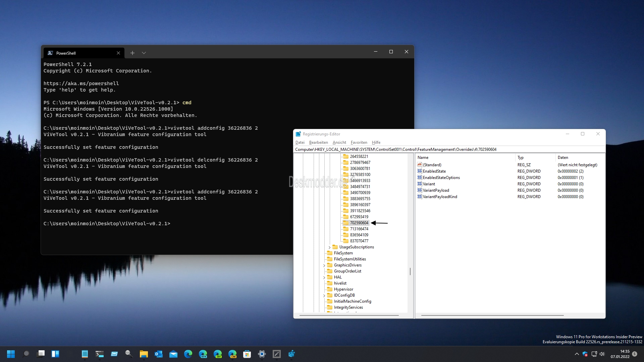Viewport: 644px width, 362px height.
Task: Open the Favoriten menu
Action: (x=359, y=142)
